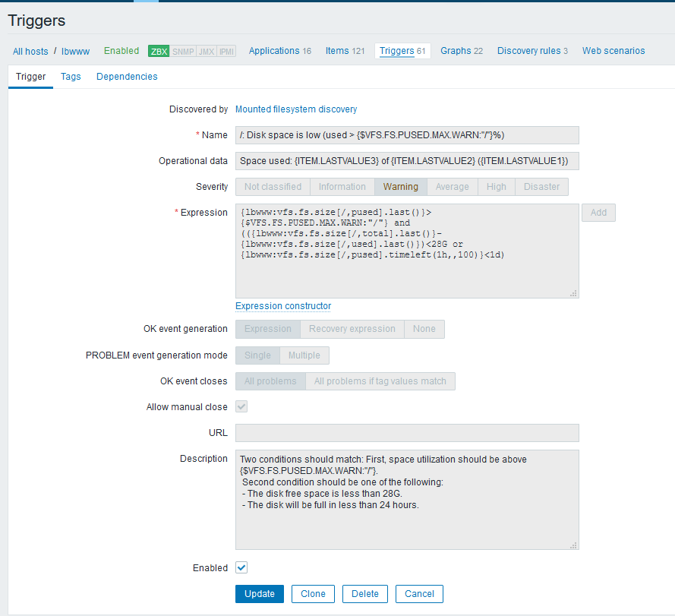Click the Update button
The width and height of the screenshot is (675, 616).
[260, 594]
